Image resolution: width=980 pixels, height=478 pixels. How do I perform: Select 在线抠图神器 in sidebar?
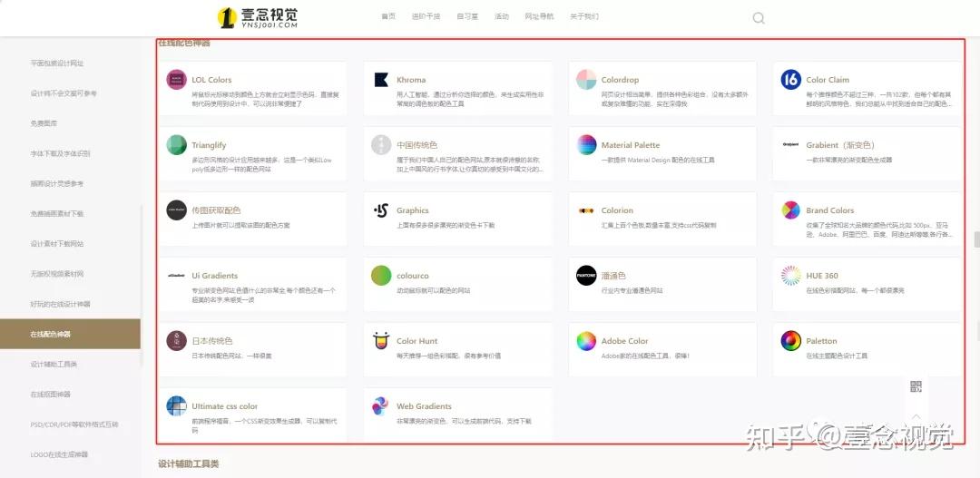tap(51, 395)
